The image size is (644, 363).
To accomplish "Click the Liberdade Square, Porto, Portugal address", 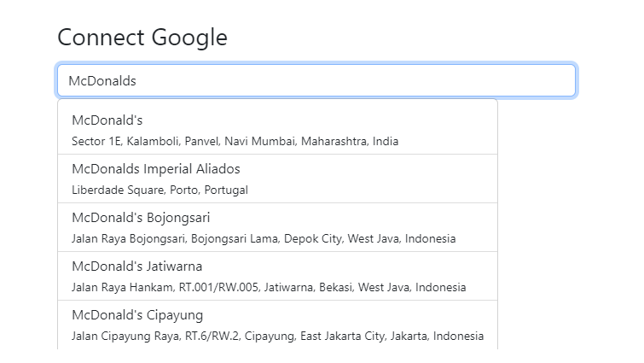I will point(160,190).
